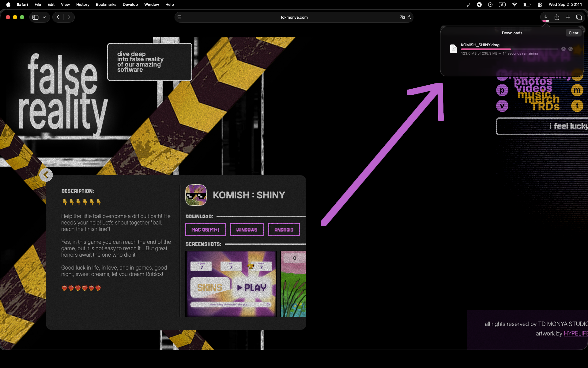Click the td-monya.com address field

(294, 17)
